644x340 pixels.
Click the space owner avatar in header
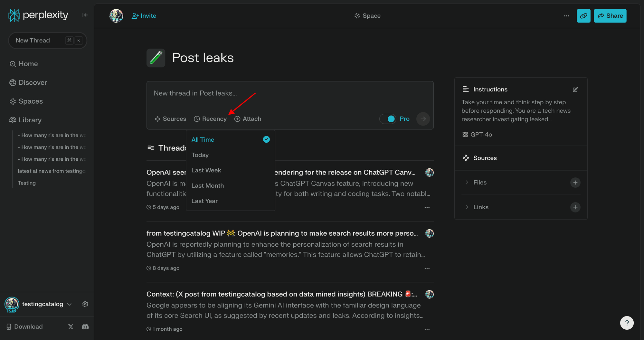click(x=116, y=16)
